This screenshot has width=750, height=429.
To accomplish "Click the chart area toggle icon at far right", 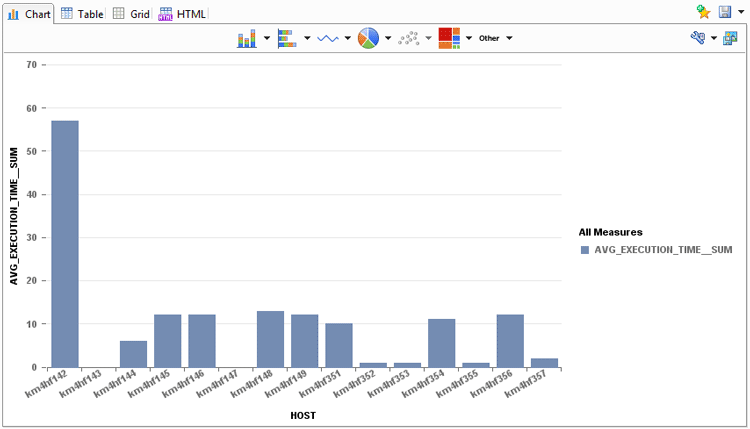I will [730, 38].
